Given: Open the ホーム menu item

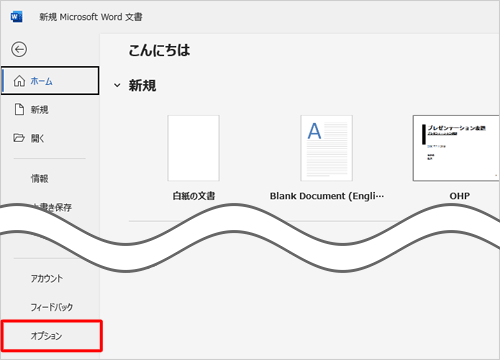Looking at the screenshot, I should pyautogui.click(x=50, y=81).
